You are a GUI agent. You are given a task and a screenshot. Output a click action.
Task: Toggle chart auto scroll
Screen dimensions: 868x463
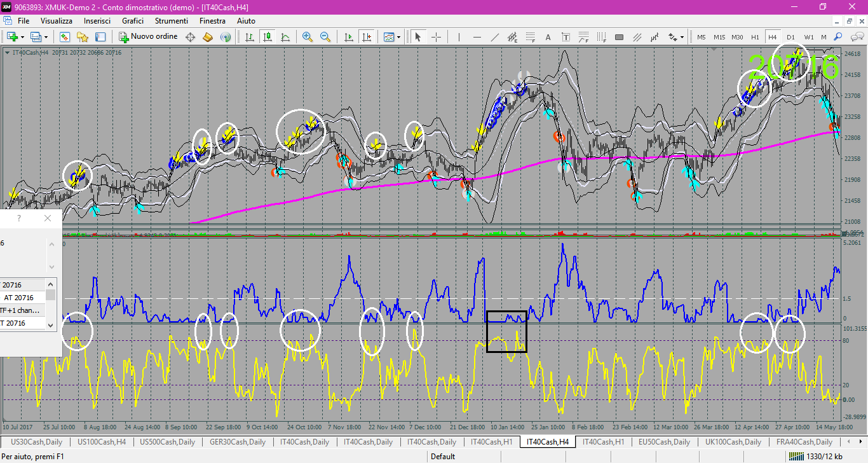point(348,37)
